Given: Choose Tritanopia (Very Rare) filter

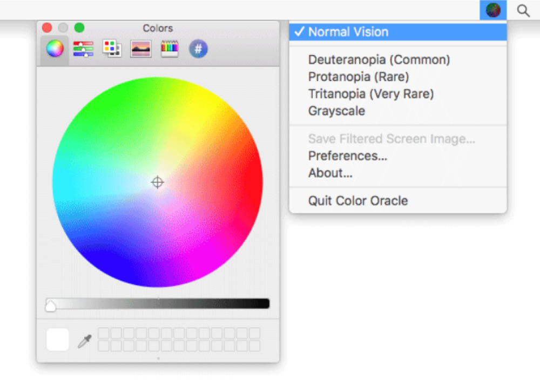Looking at the screenshot, I should [371, 94].
